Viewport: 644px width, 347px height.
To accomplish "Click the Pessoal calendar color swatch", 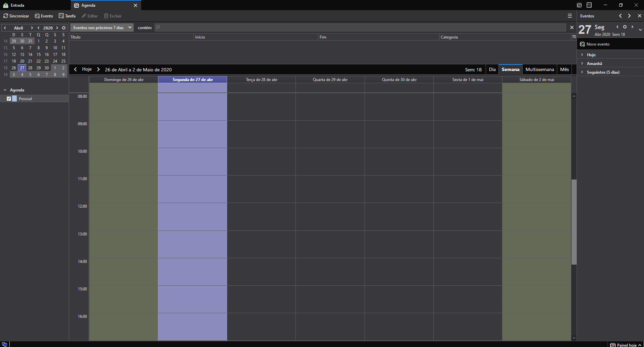I will pyautogui.click(x=14, y=98).
